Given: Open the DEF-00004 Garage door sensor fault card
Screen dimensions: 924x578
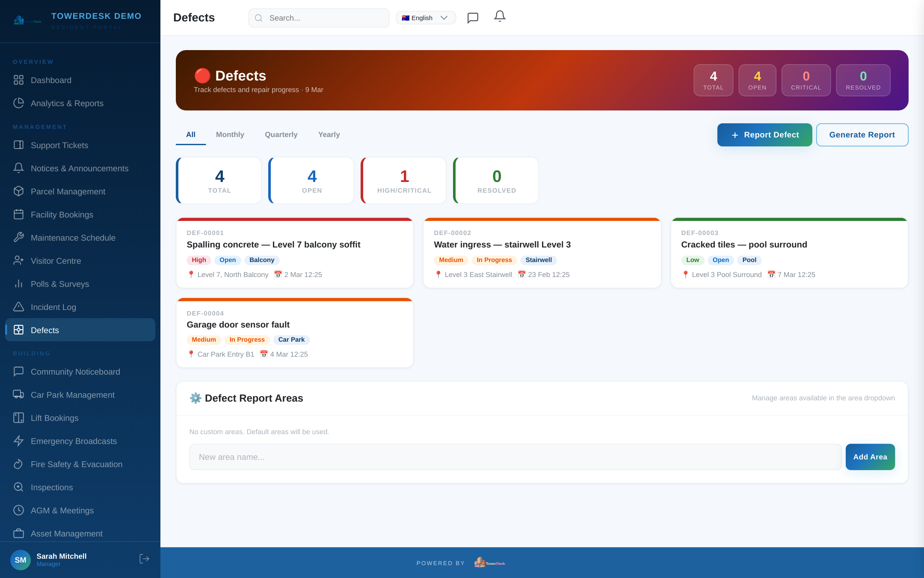Looking at the screenshot, I should click(x=294, y=333).
